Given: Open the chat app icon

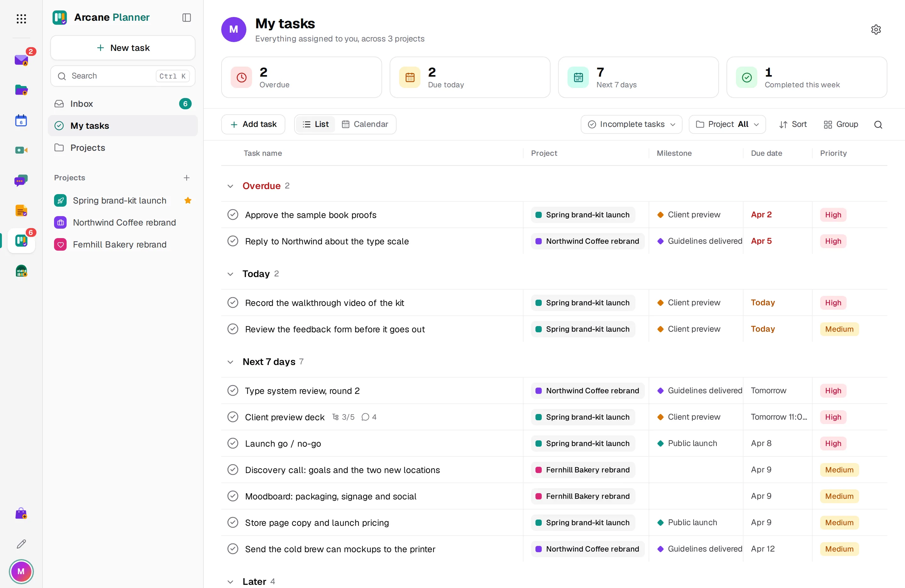Looking at the screenshot, I should 21,181.
